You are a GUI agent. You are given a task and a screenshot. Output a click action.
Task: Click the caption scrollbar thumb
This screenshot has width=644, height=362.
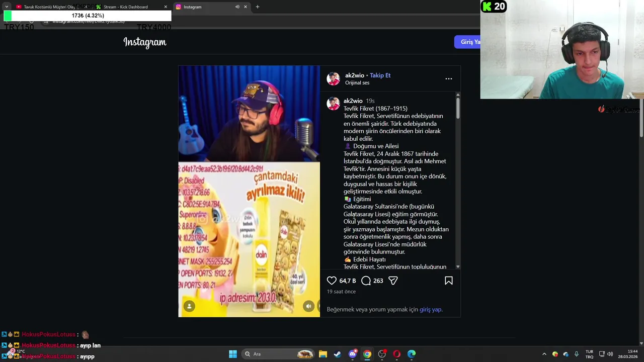click(x=458, y=108)
